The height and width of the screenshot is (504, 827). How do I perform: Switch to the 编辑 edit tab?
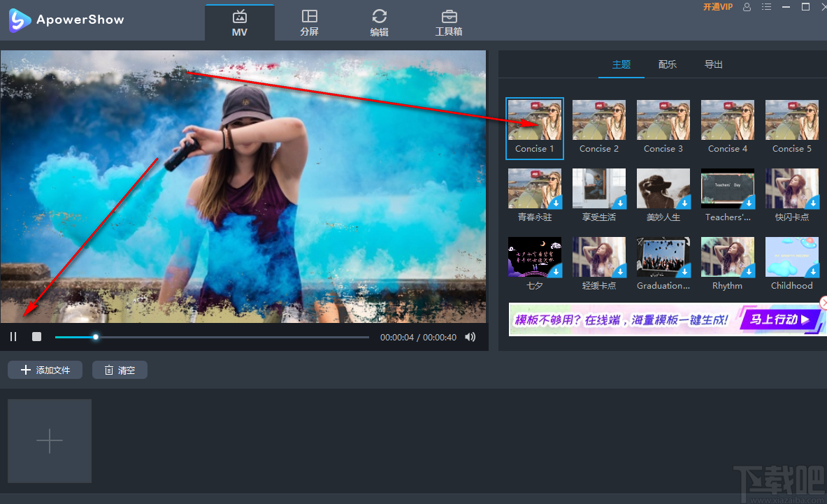click(379, 22)
